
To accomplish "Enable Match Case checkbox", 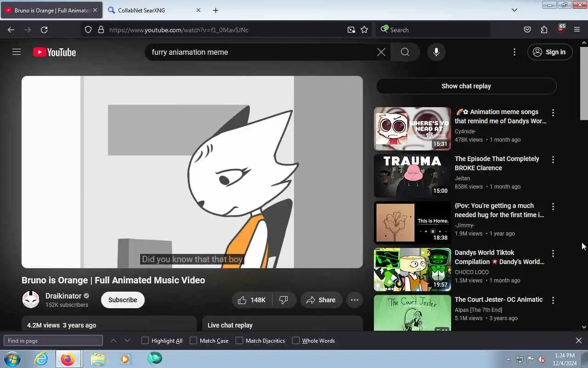I will tap(193, 340).
